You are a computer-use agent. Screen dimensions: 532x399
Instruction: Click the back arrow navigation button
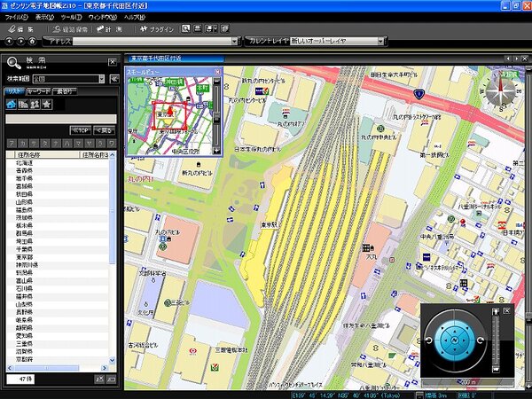[9, 41]
